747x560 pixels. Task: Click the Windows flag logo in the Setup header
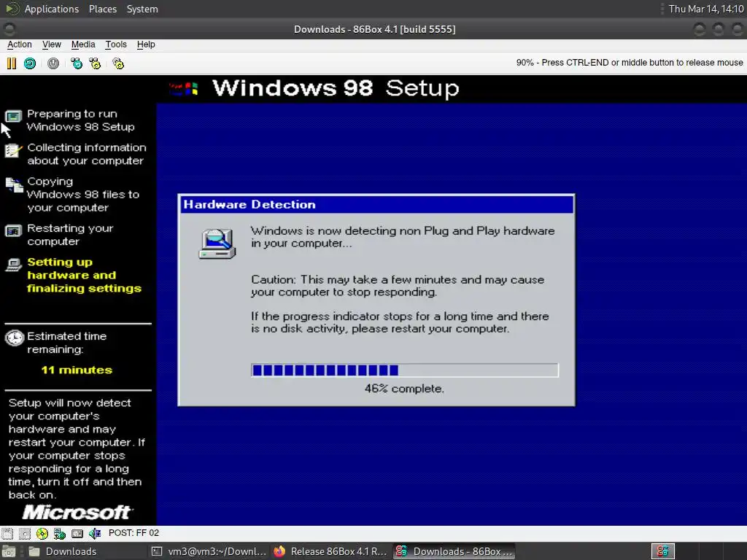click(x=183, y=88)
